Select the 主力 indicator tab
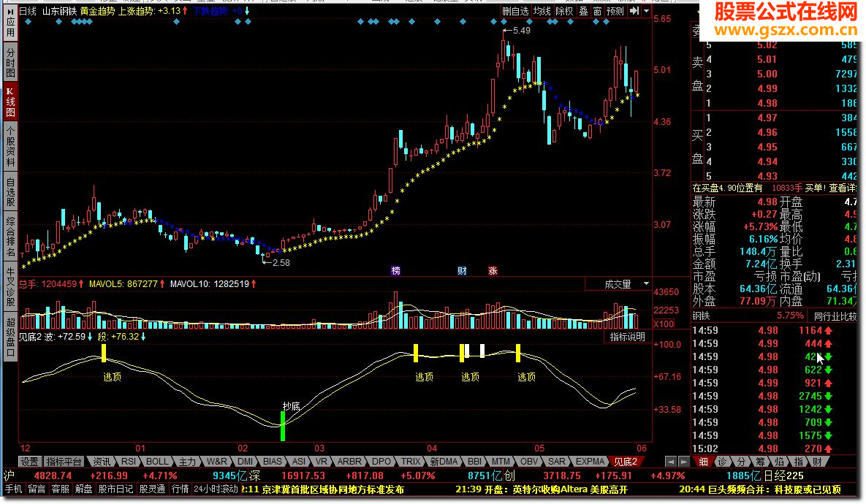 click(x=187, y=462)
